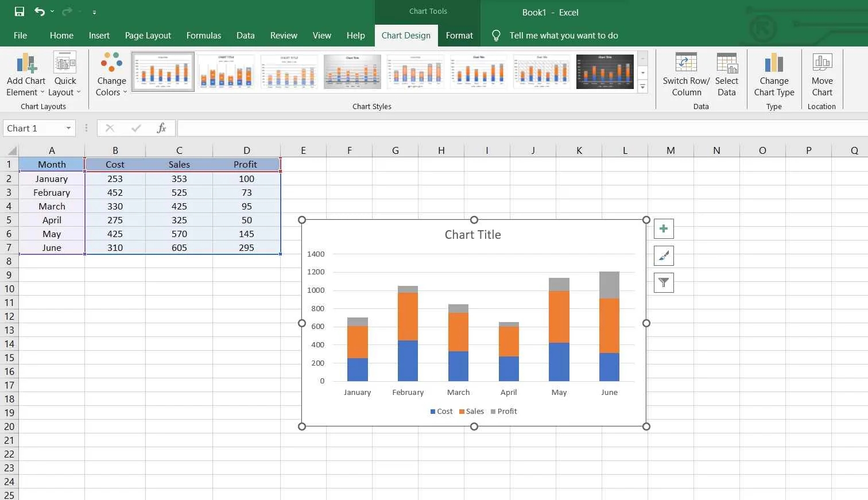Open the Formulas ribbon tab
The width and height of the screenshot is (868, 500).
[x=203, y=35]
